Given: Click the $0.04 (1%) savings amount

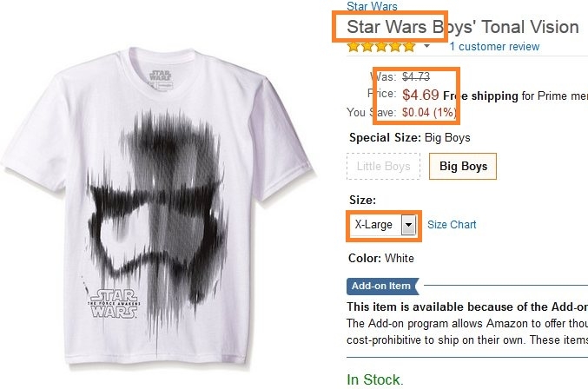Looking at the screenshot, I should pos(429,112).
